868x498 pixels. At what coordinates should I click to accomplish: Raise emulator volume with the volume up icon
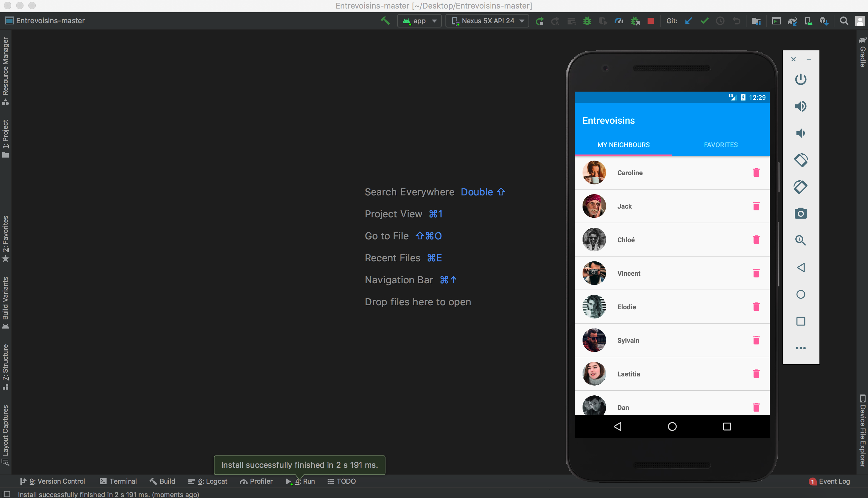[801, 106]
